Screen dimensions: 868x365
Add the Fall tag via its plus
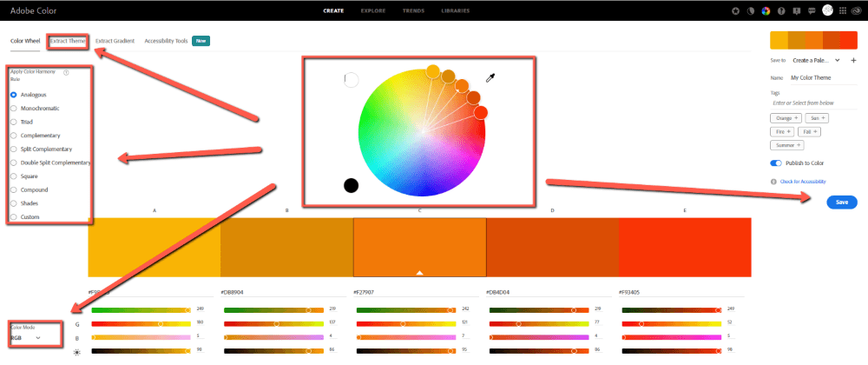coord(815,131)
